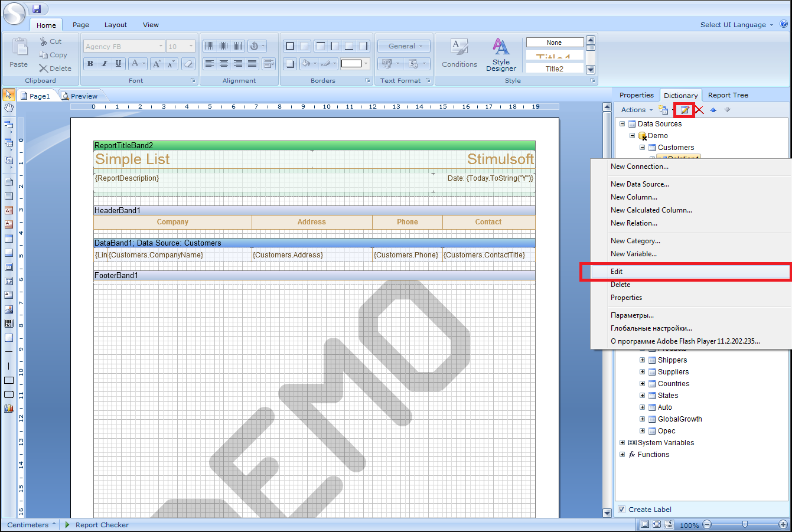Viewport: 792px width, 532px height.
Task: Toggle Italic formatting
Action: (x=105, y=64)
